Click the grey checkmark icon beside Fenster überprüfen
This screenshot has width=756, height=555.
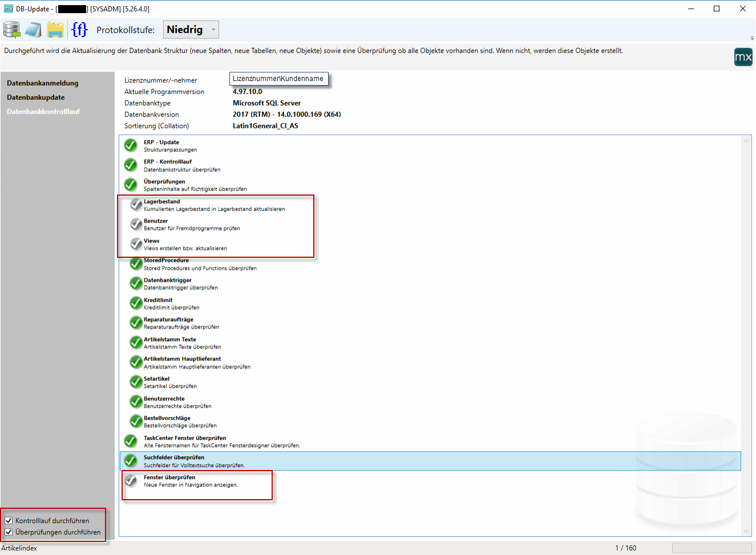point(131,480)
